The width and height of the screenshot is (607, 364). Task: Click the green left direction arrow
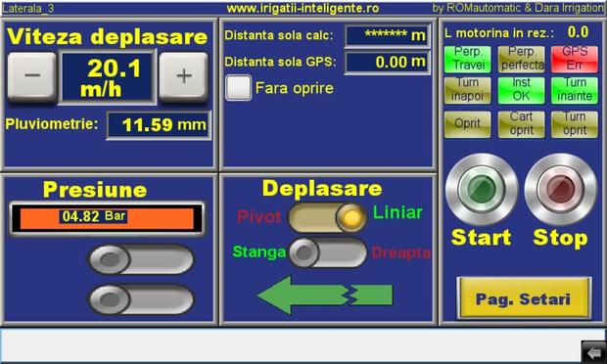325,295
